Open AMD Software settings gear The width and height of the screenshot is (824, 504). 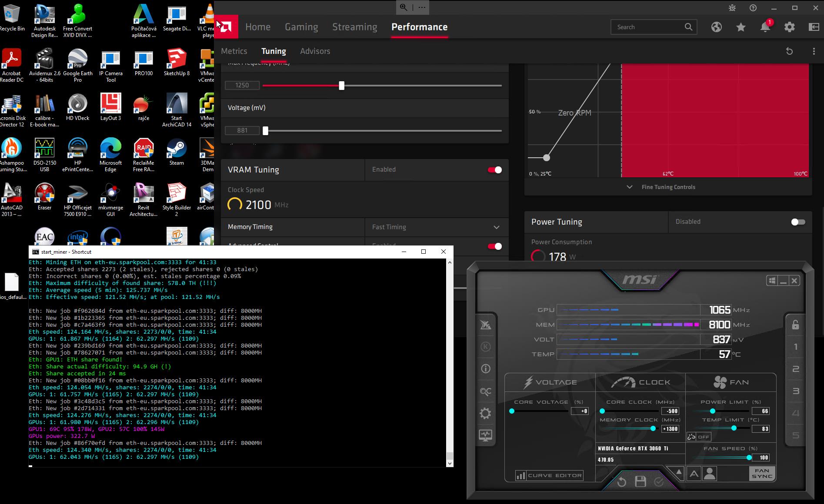(x=790, y=27)
